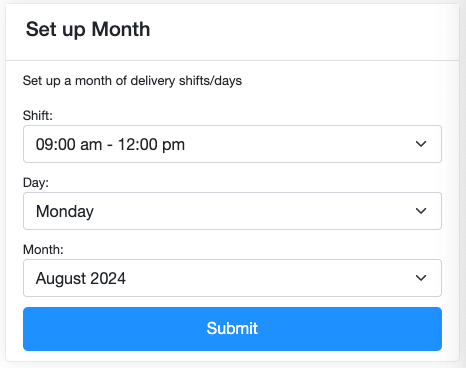Open the Shift time selection box
This screenshot has width=466, height=368.
pos(232,144)
